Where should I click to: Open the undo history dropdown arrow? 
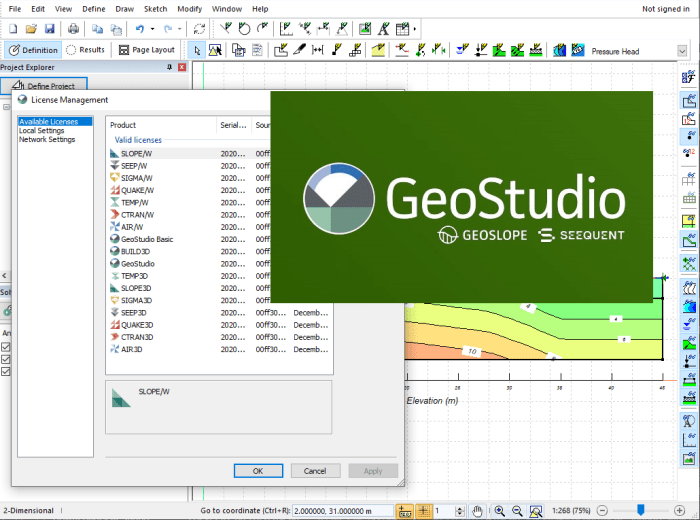(152, 29)
